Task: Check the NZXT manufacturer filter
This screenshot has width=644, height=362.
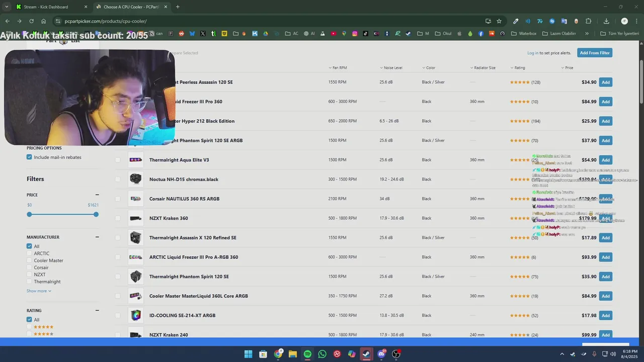Action: (29, 275)
